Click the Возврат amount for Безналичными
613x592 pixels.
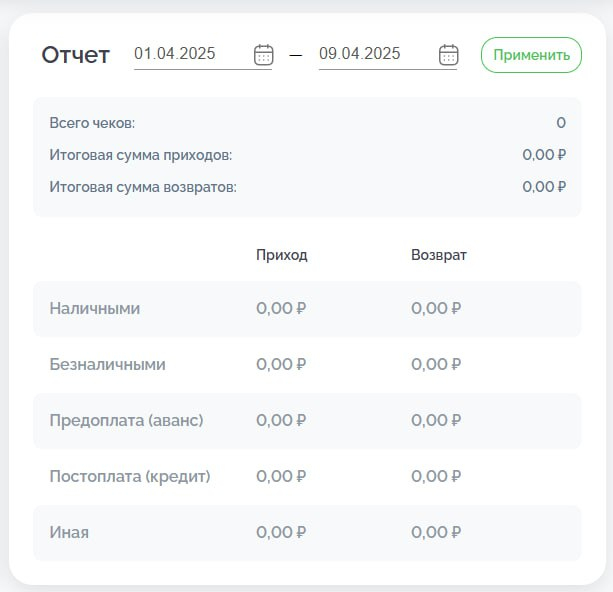coord(436,365)
